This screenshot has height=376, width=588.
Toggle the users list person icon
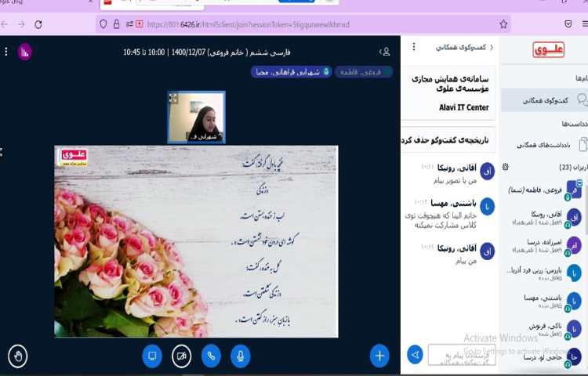[x=385, y=52]
